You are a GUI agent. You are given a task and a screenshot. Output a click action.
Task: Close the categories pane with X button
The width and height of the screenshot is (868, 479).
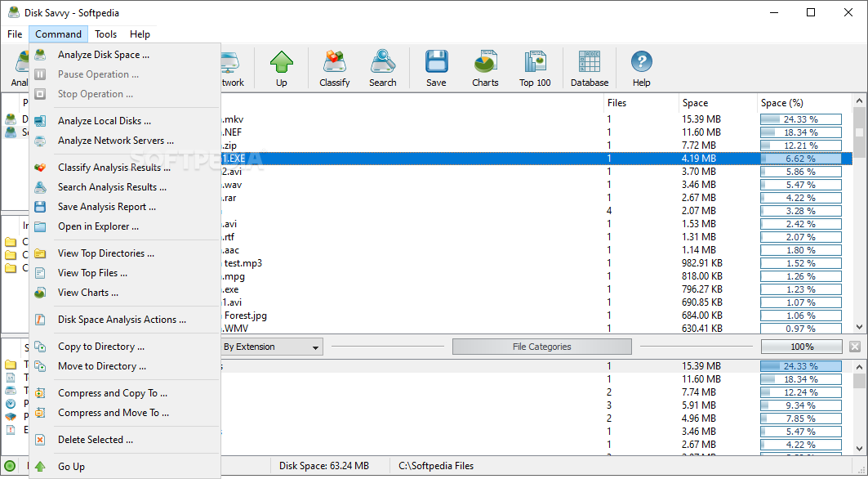[x=855, y=347]
